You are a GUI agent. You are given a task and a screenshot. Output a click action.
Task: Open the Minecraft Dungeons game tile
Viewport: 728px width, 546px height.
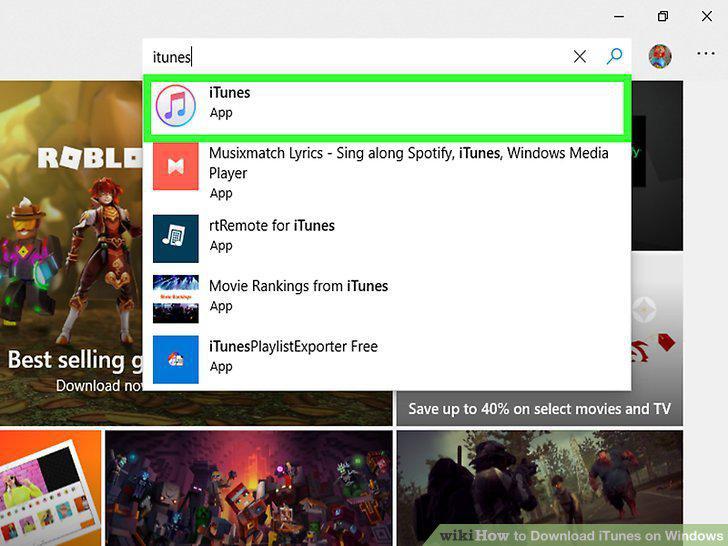click(248, 488)
